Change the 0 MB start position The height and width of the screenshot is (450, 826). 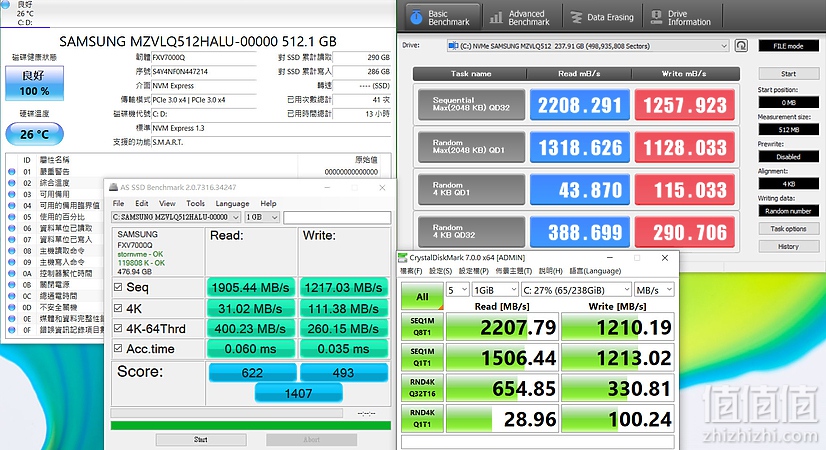(x=788, y=102)
